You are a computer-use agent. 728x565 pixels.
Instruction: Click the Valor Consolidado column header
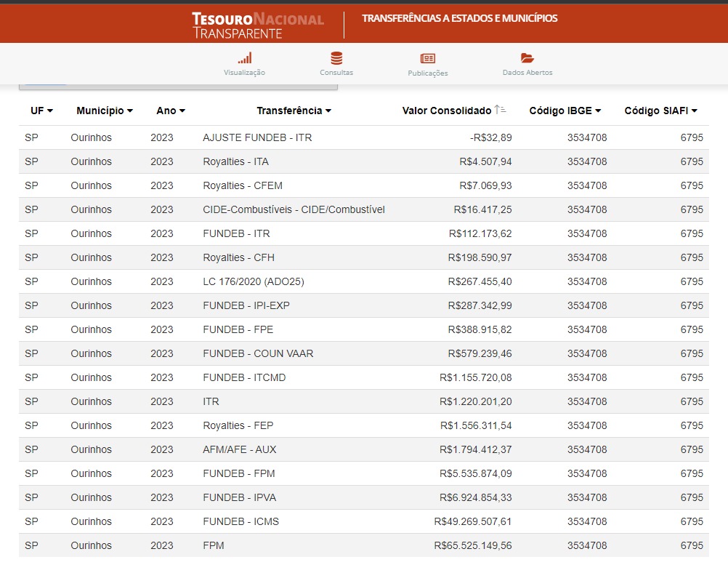point(447,111)
